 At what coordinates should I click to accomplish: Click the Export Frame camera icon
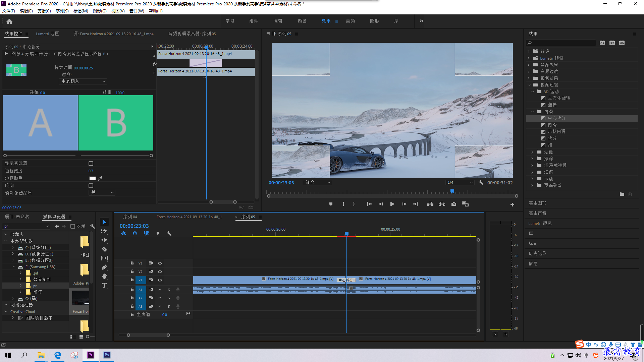(x=454, y=204)
